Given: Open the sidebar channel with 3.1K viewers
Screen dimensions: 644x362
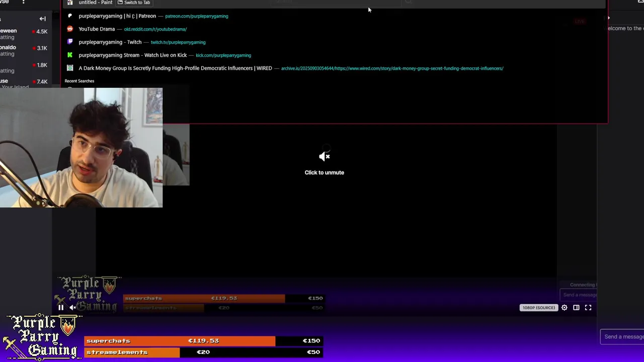Looking at the screenshot, I should 25,50.
